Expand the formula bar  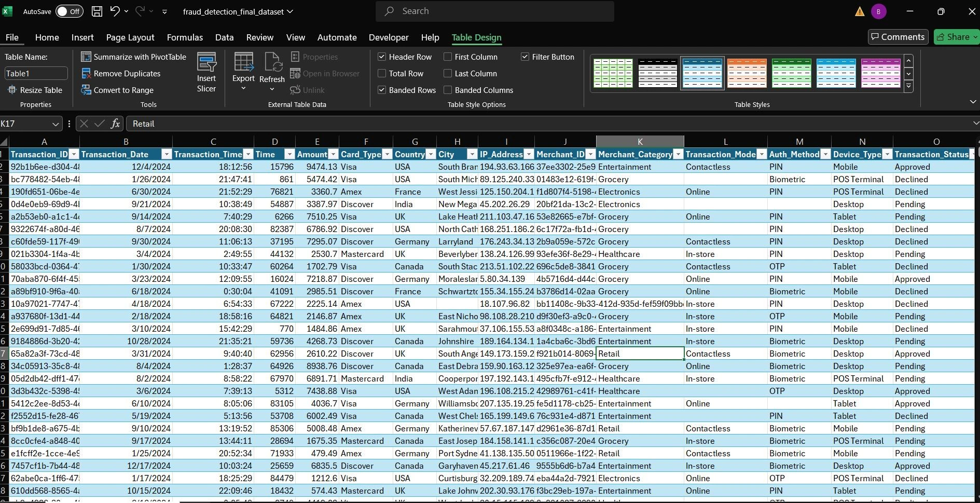[x=975, y=123]
